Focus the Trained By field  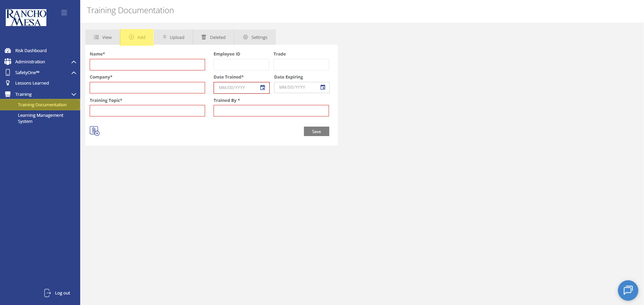coord(271,111)
